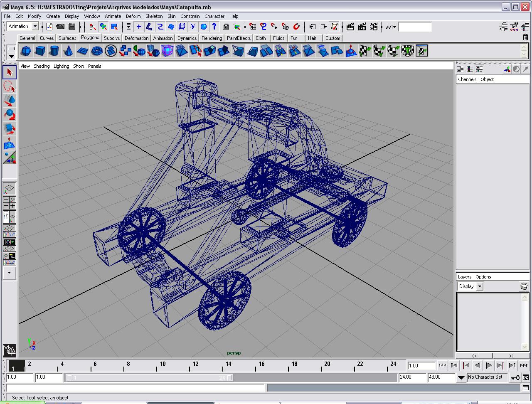
Task: Toggle select by hierarchy mode
Action: (92, 27)
